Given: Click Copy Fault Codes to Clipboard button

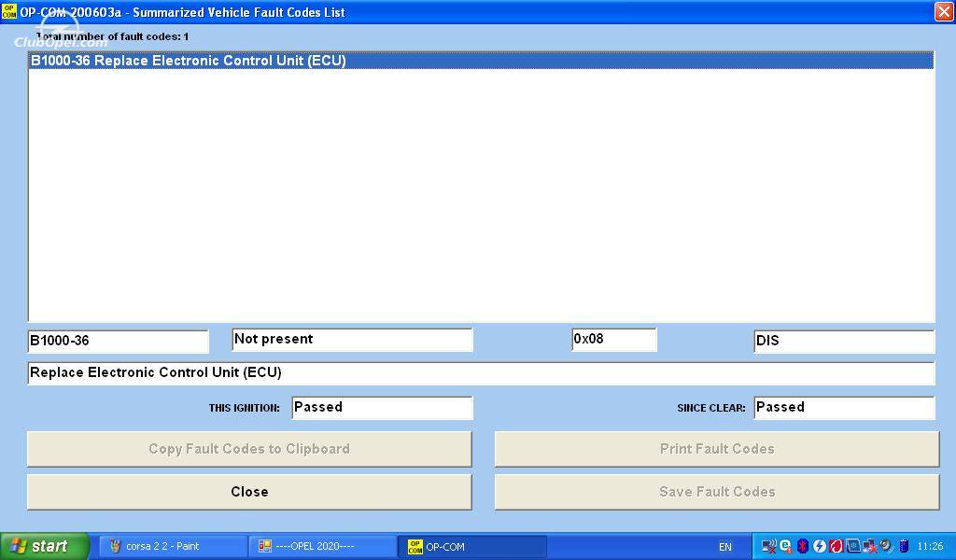Looking at the screenshot, I should (x=249, y=449).
